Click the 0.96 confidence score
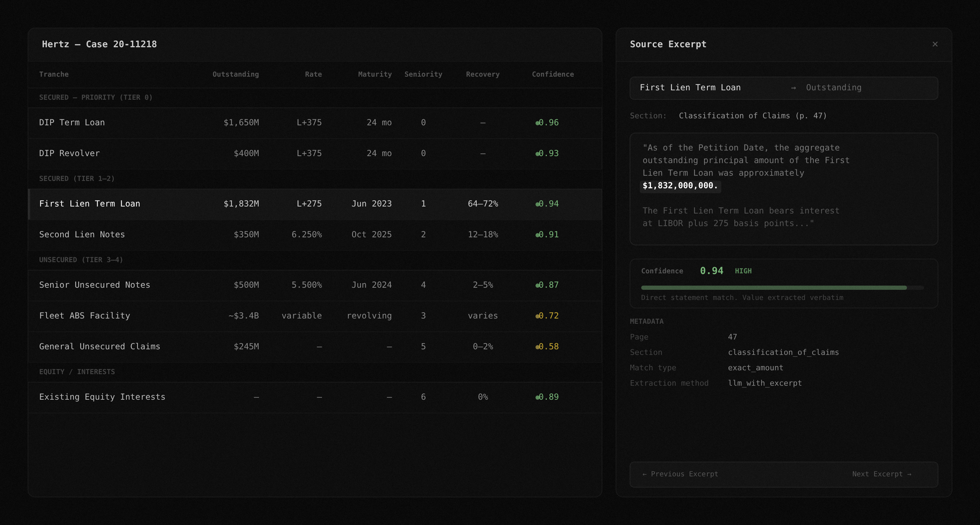Viewport: 980px width, 525px height. (x=548, y=122)
